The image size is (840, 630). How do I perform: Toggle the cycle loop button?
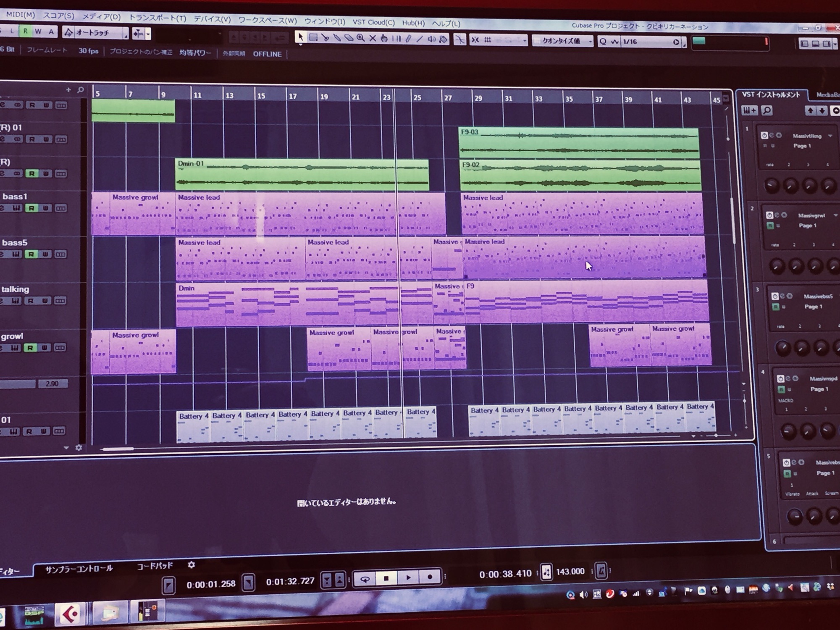(x=365, y=580)
